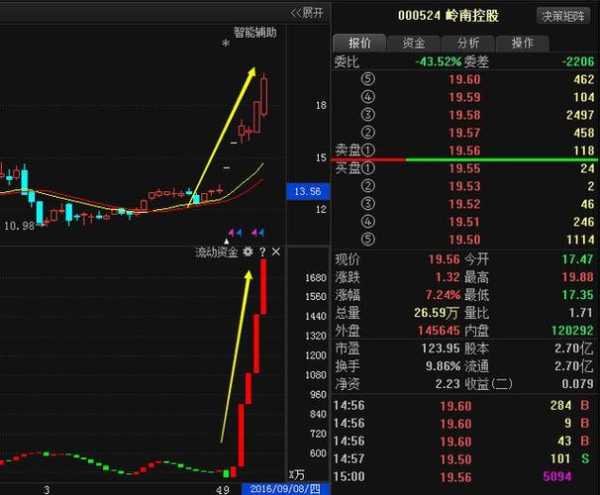Click the asterisk marker under 智能辅助
600x495 pixels.
(x=226, y=45)
